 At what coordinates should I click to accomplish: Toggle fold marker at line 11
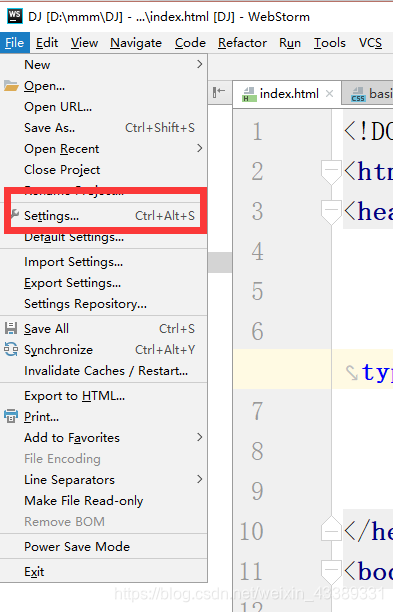331,571
